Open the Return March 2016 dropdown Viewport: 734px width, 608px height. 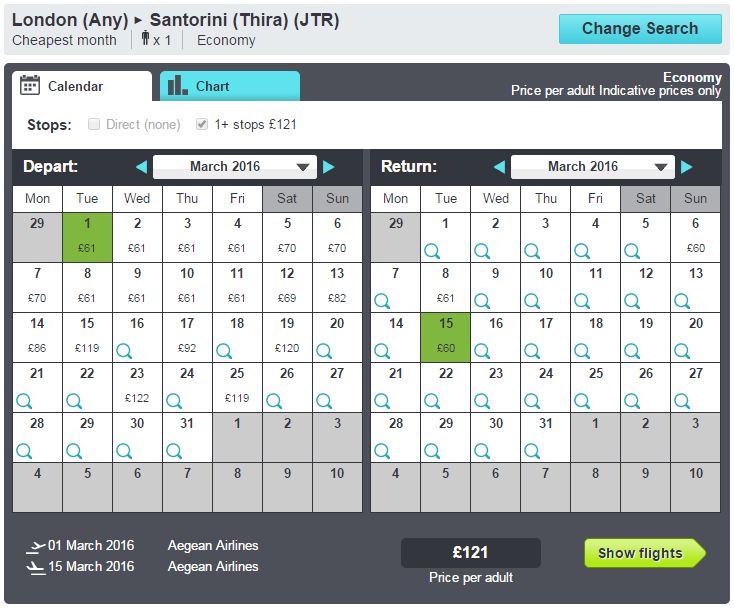pos(593,167)
